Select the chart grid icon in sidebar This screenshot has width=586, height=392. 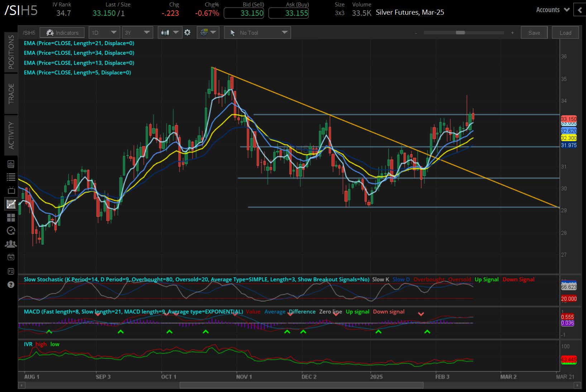coord(11,204)
